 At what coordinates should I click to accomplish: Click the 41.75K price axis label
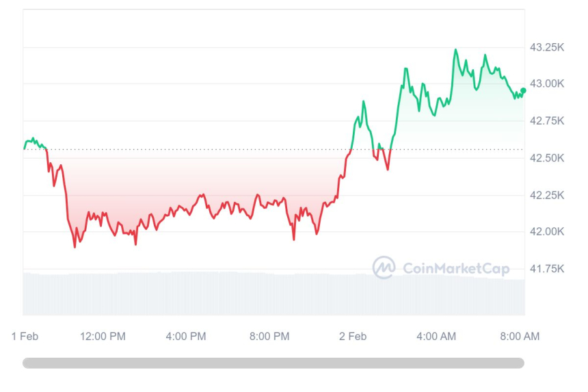click(547, 269)
